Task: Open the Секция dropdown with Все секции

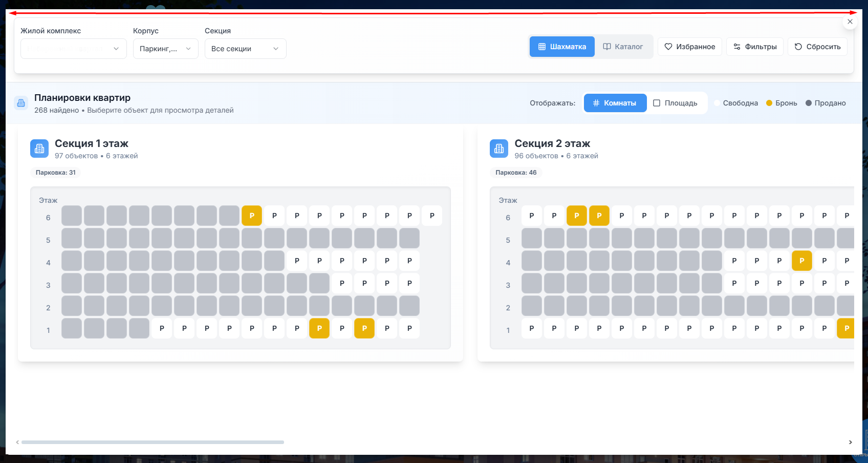Action: tap(245, 49)
